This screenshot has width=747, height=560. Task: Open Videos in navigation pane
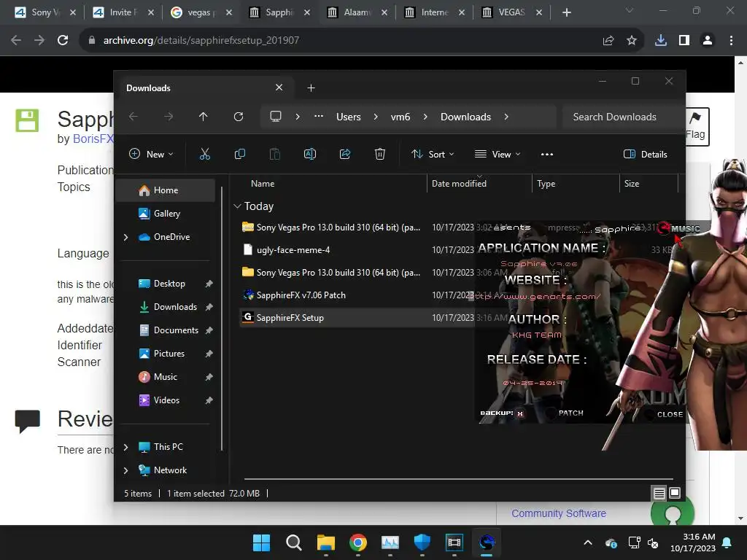166,400
